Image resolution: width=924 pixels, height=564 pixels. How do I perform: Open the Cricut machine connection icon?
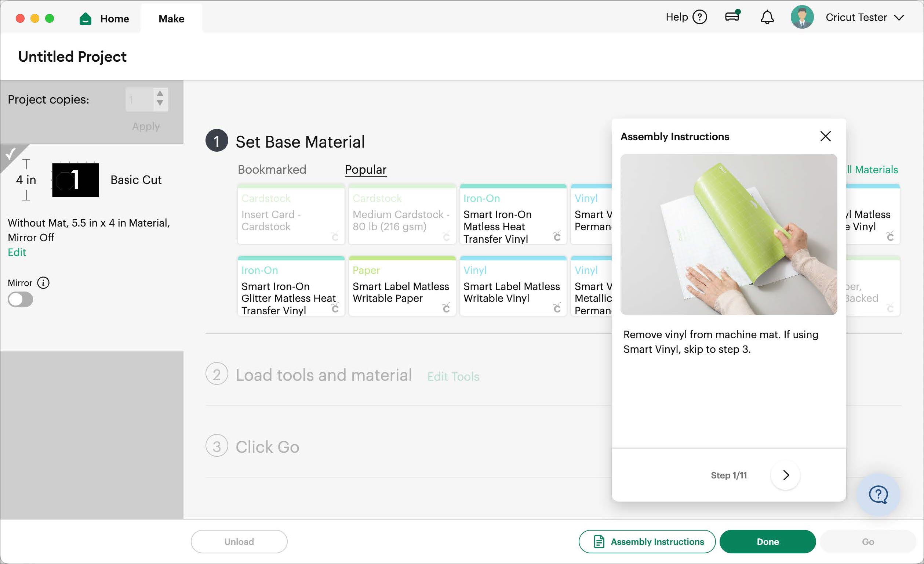tap(732, 17)
